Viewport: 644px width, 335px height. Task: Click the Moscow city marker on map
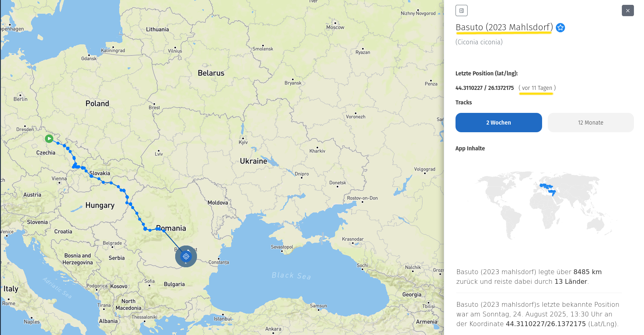tap(335, 23)
